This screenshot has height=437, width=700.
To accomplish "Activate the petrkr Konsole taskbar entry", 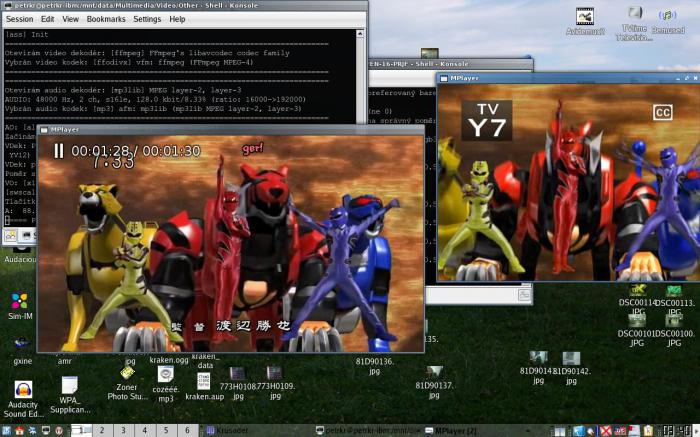I will pyautogui.click(x=368, y=430).
